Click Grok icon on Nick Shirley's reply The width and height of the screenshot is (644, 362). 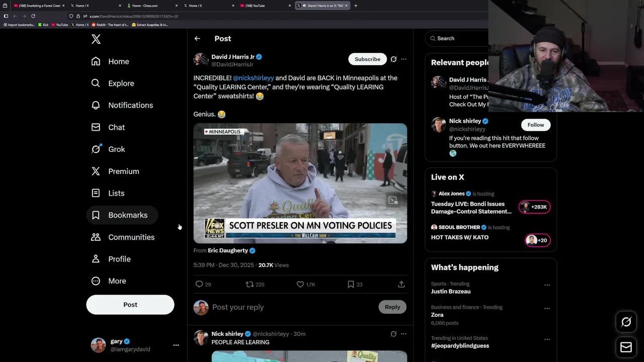tap(393, 334)
